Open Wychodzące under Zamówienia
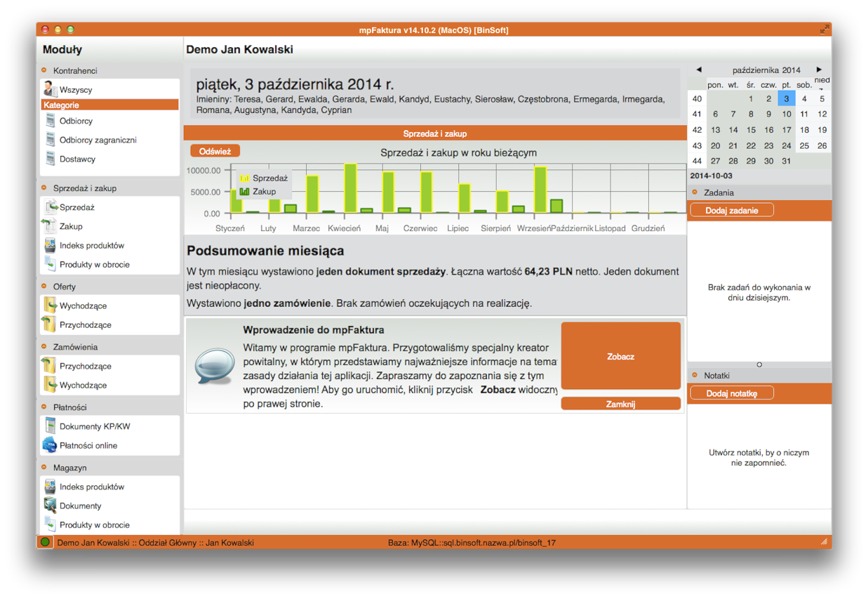The width and height of the screenshot is (868, 599). [x=50, y=385]
